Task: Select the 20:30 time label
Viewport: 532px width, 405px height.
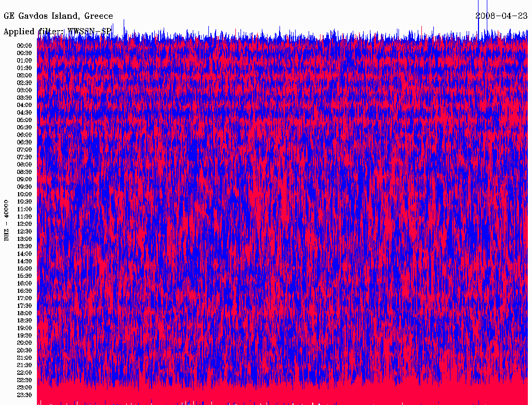Action: (x=24, y=350)
